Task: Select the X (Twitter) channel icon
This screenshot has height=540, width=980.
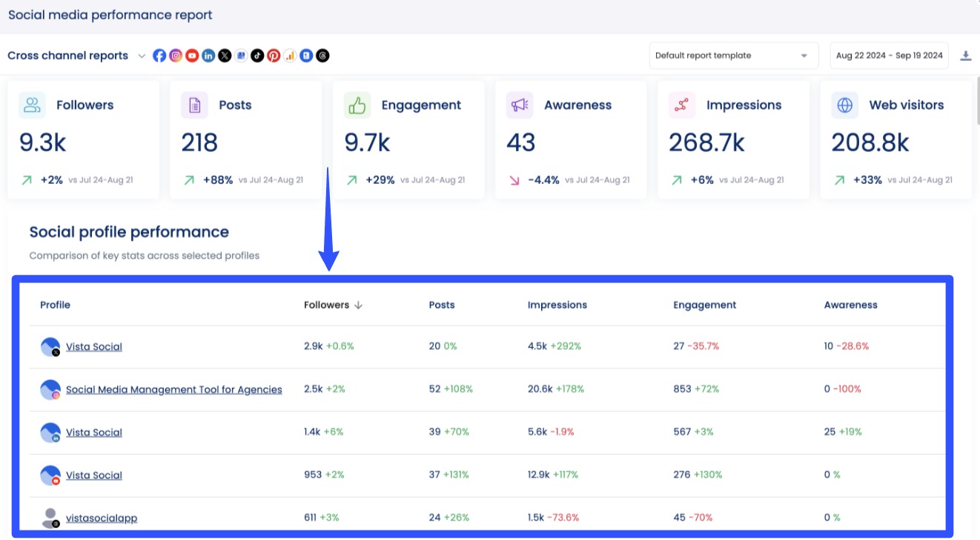Action: (x=225, y=56)
